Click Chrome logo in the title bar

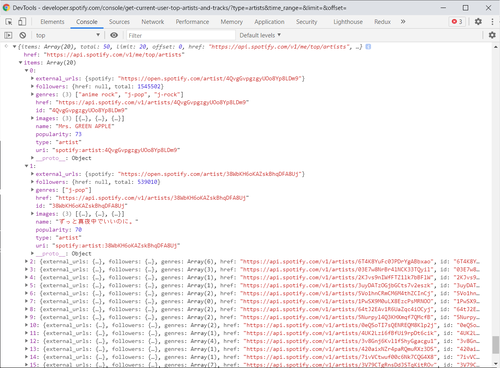(6, 7)
